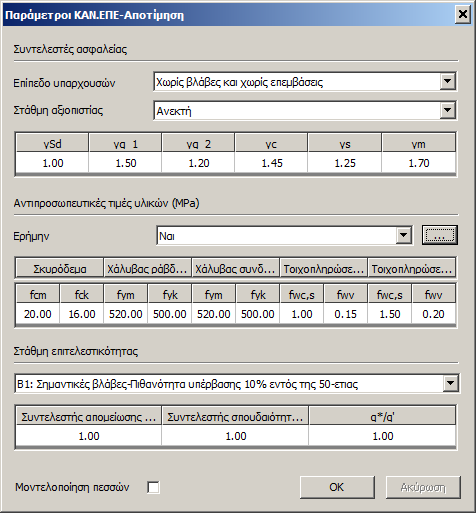Select the q*/q' value cell
The width and height of the screenshot is (476, 513).
pyautogui.click(x=382, y=436)
